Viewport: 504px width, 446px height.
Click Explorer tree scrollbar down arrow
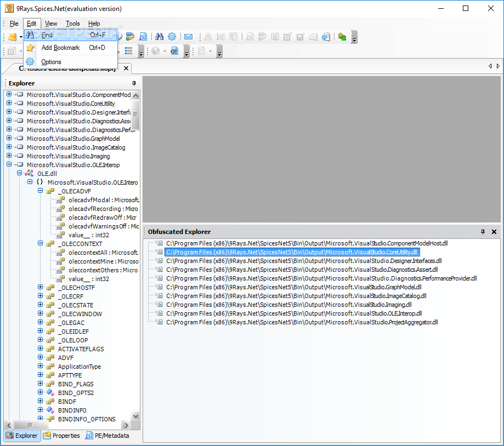[x=135, y=416]
